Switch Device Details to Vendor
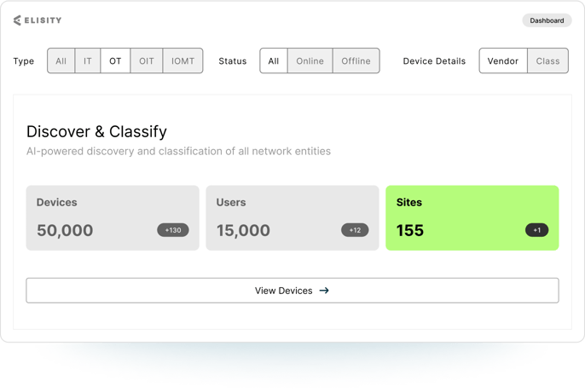 (503, 61)
